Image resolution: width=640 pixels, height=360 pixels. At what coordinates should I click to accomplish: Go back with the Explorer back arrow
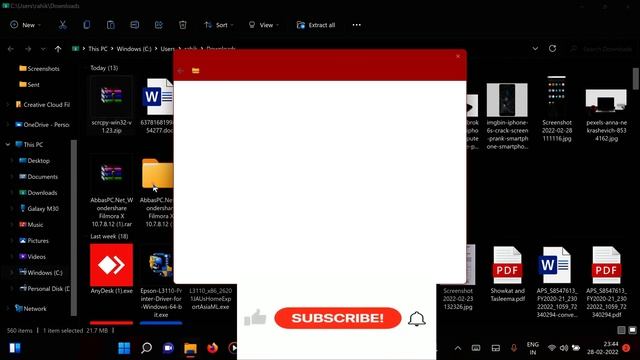click(x=11, y=49)
